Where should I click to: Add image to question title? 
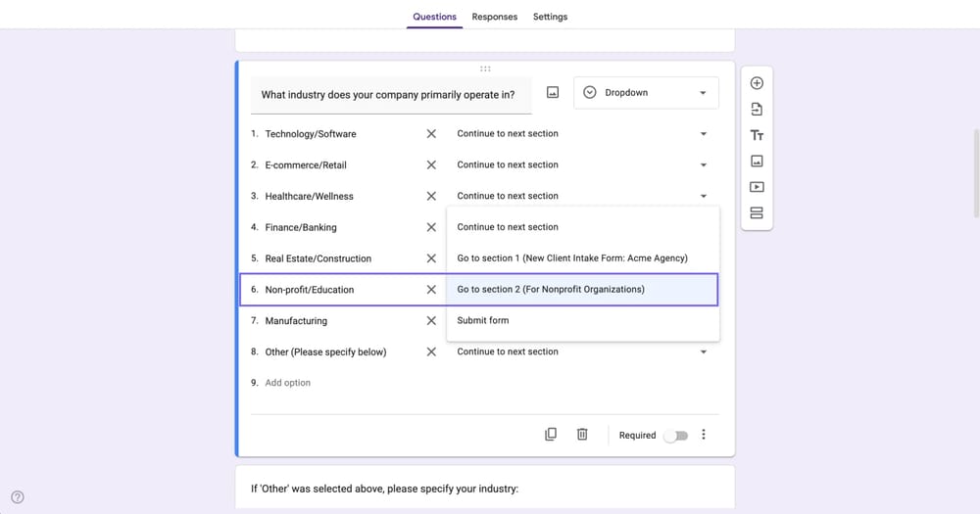553,93
